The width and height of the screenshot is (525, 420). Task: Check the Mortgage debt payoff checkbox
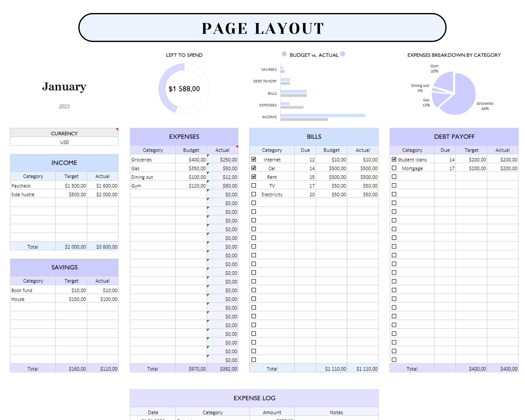(394, 168)
